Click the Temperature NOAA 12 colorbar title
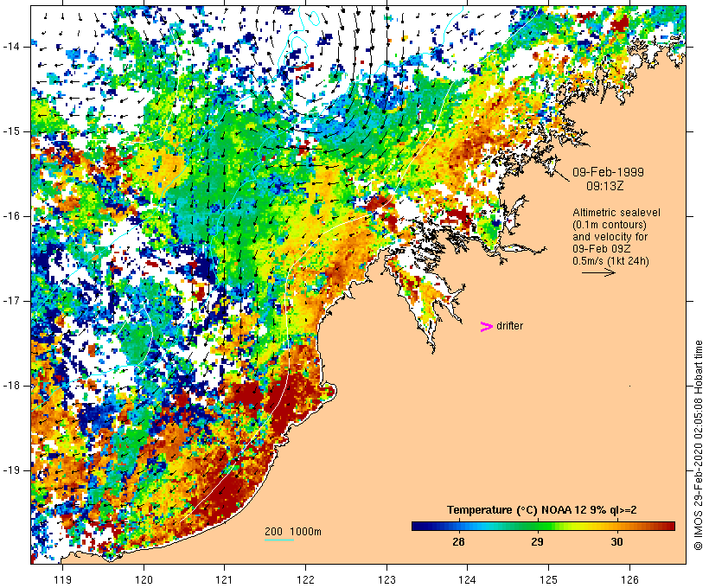This screenshot has height=588, width=709. (x=542, y=510)
